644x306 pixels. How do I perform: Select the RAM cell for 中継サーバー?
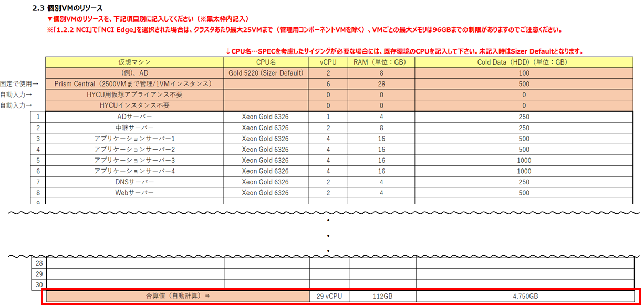click(381, 128)
